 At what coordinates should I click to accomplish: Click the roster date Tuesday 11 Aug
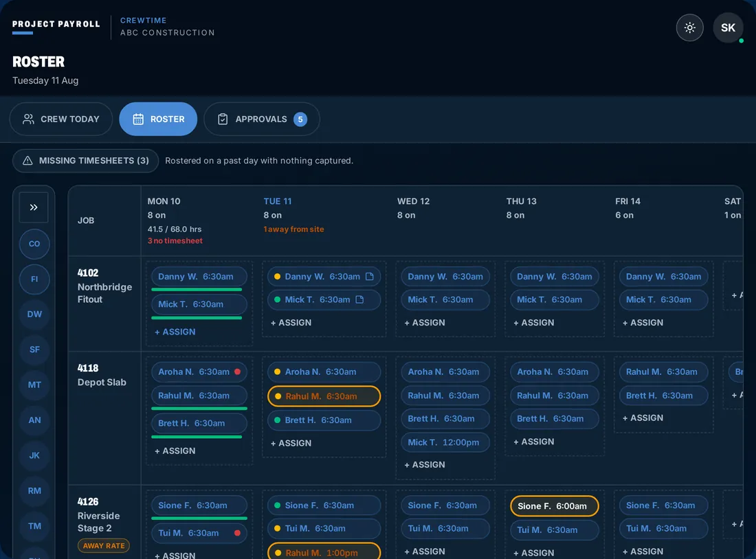click(x=45, y=80)
